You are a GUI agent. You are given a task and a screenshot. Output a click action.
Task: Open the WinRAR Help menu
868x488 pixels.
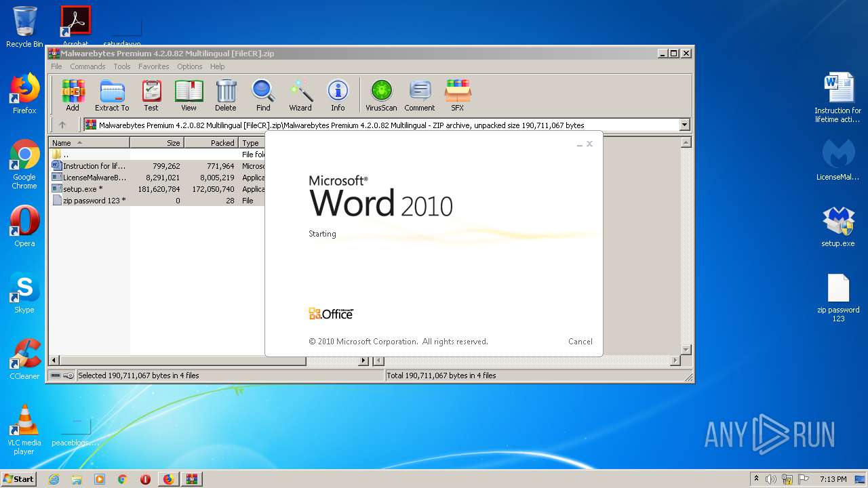pos(217,66)
